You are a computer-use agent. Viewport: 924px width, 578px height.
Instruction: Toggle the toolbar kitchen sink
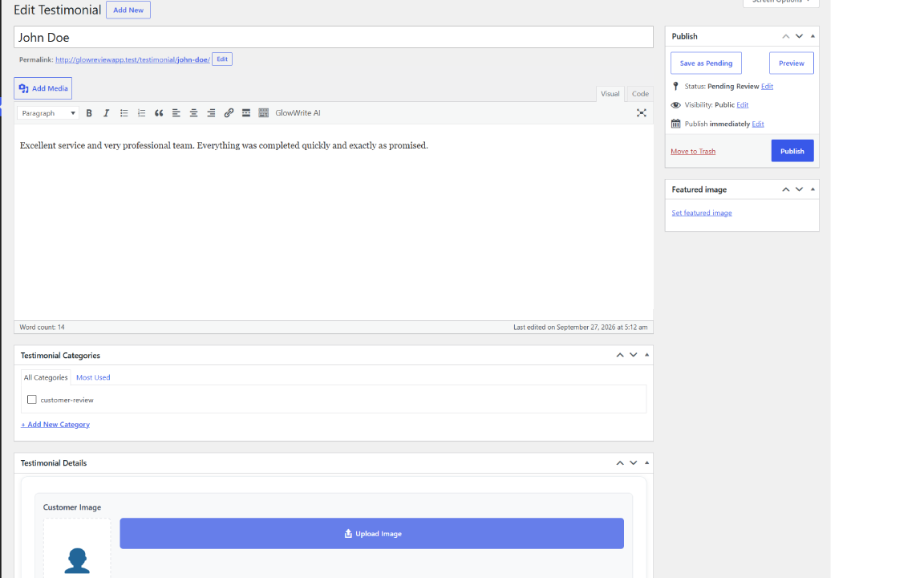coord(263,113)
